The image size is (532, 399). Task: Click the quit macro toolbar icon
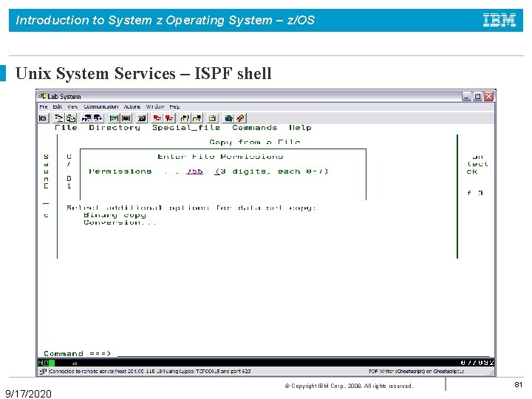pyautogui.click(x=197, y=118)
